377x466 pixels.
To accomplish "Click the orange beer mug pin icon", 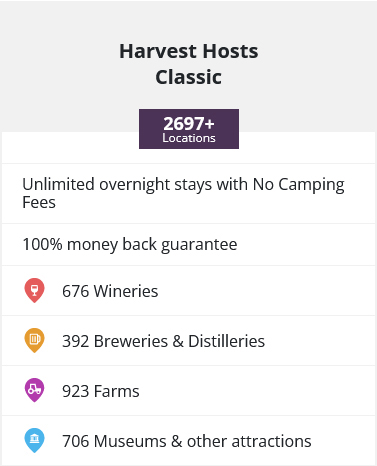I will (x=34, y=340).
